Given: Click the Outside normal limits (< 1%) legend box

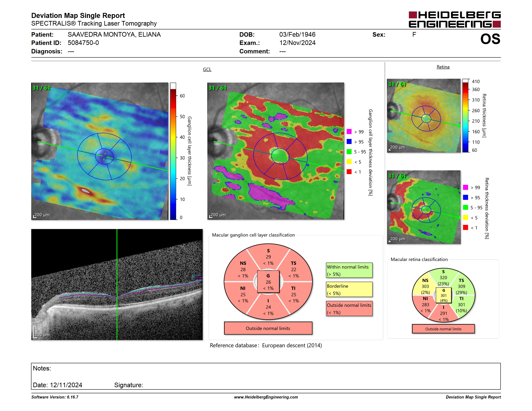Looking at the screenshot, I should pyautogui.click(x=349, y=308).
